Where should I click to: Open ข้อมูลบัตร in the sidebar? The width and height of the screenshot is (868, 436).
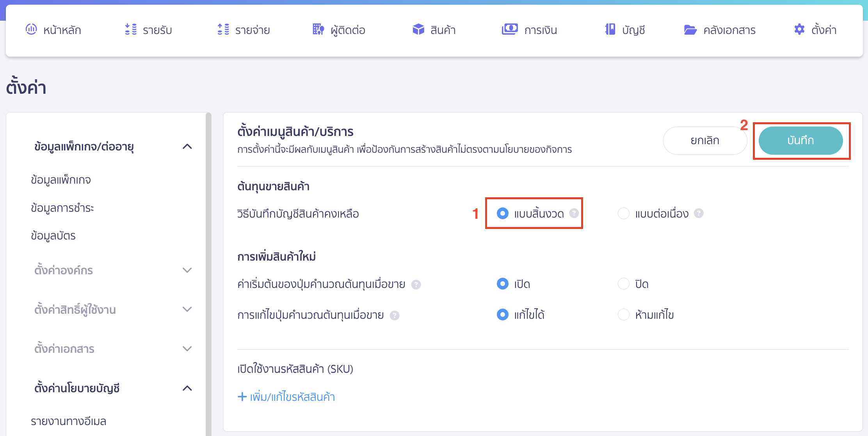point(53,236)
